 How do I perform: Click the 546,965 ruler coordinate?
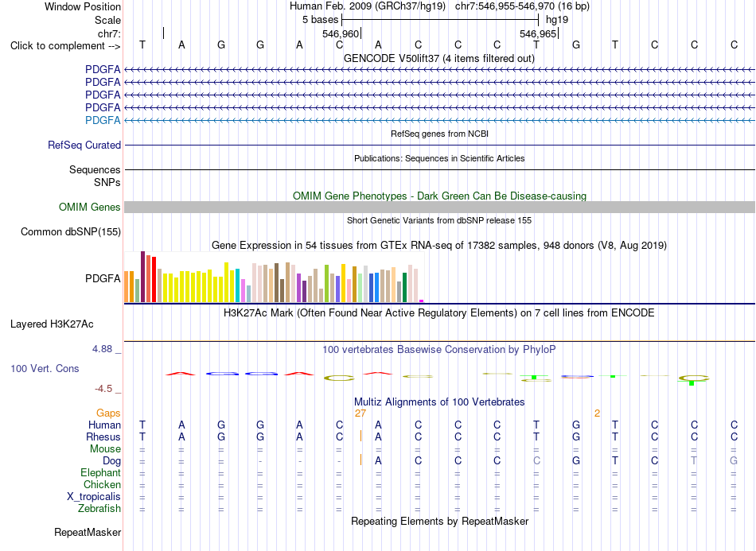pyautogui.click(x=538, y=33)
